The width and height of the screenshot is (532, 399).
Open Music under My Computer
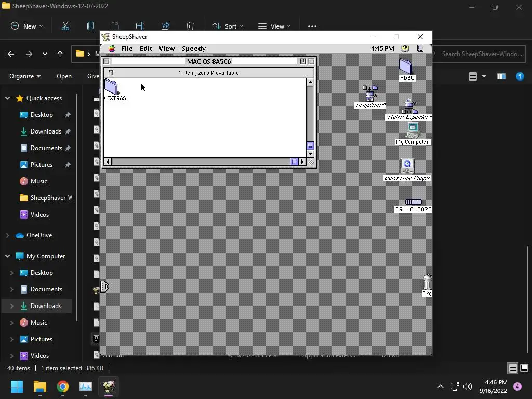(x=38, y=322)
